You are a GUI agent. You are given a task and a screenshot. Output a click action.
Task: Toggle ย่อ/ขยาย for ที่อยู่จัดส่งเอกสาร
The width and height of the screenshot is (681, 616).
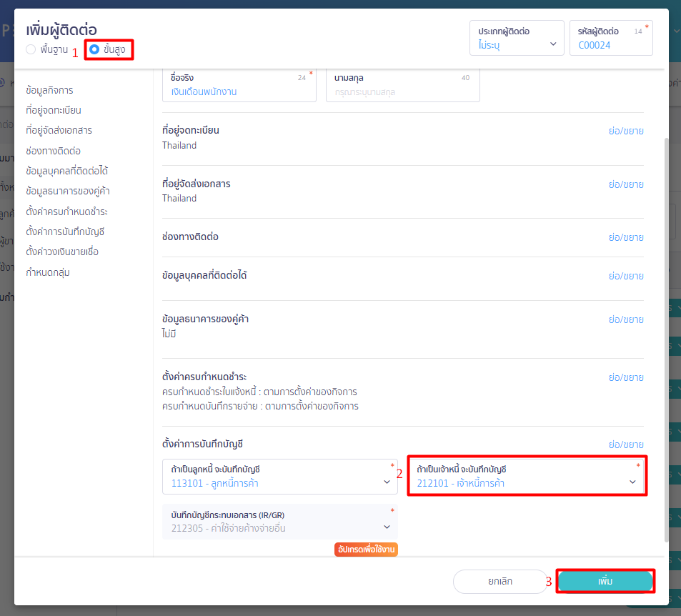(625, 184)
